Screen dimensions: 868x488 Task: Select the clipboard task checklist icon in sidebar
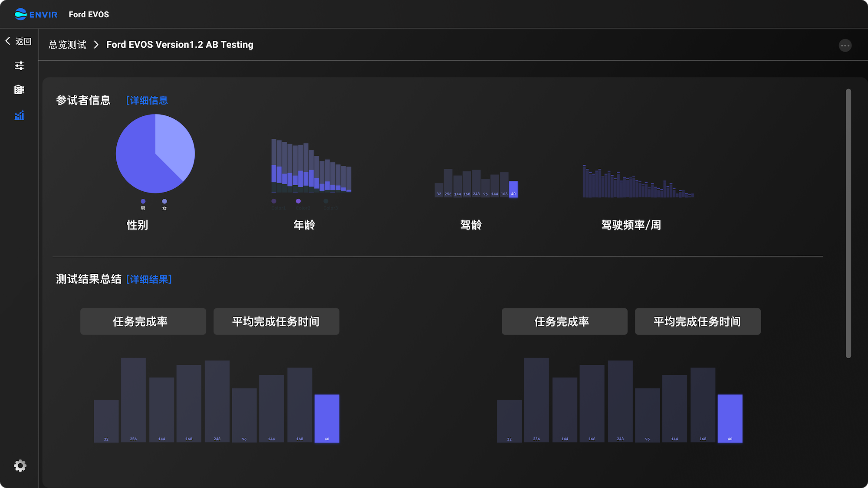click(19, 90)
